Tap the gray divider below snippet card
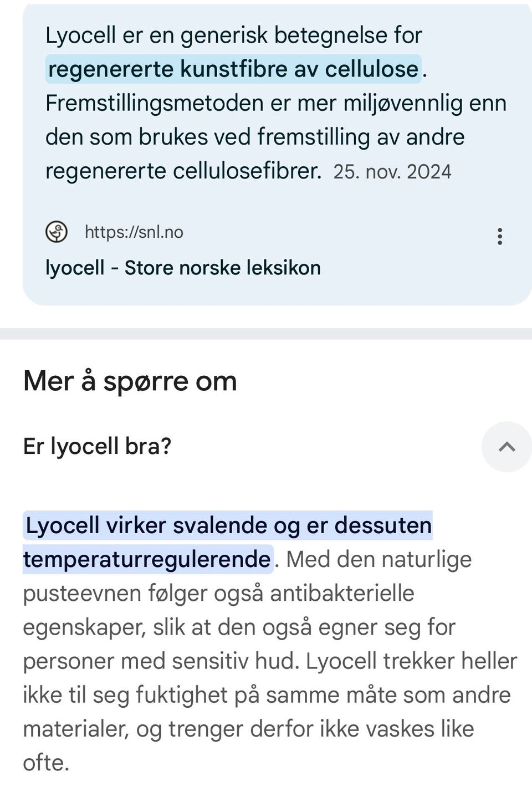The image size is (532, 802). [x=266, y=334]
